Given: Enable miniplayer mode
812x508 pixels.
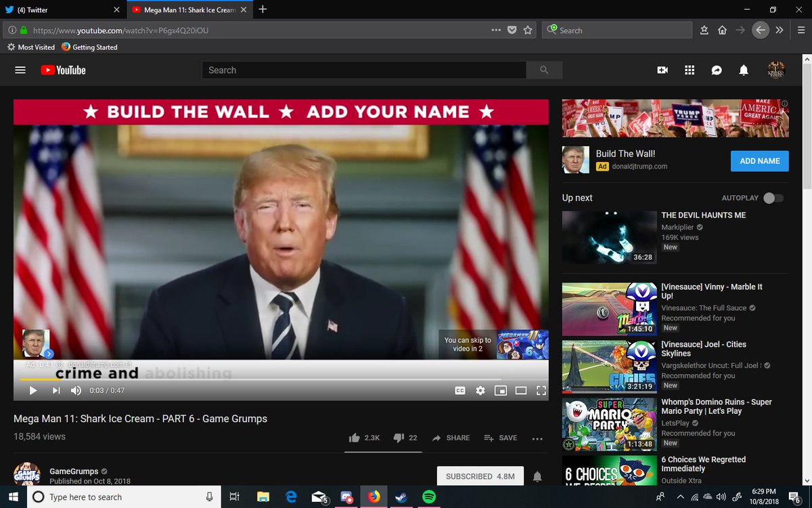Looking at the screenshot, I should coord(501,390).
